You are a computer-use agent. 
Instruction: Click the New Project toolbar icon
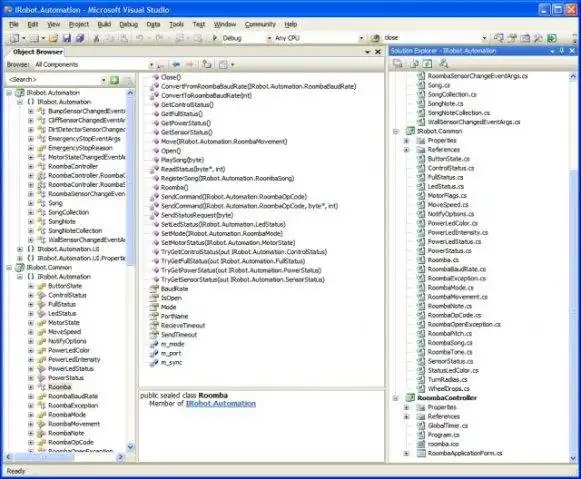click(15, 38)
